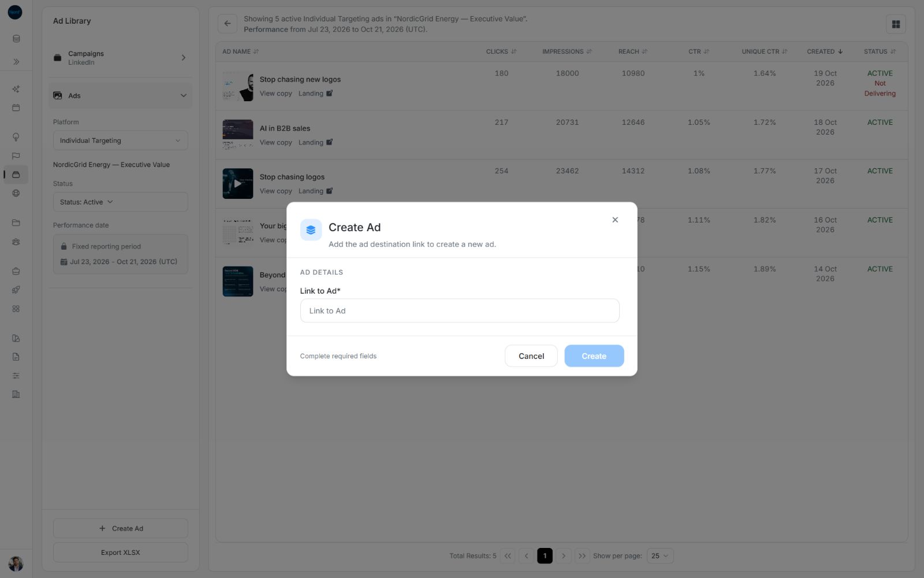Click the Beyond ad thumbnail
The width and height of the screenshot is (924, 578).
point(238,281)
